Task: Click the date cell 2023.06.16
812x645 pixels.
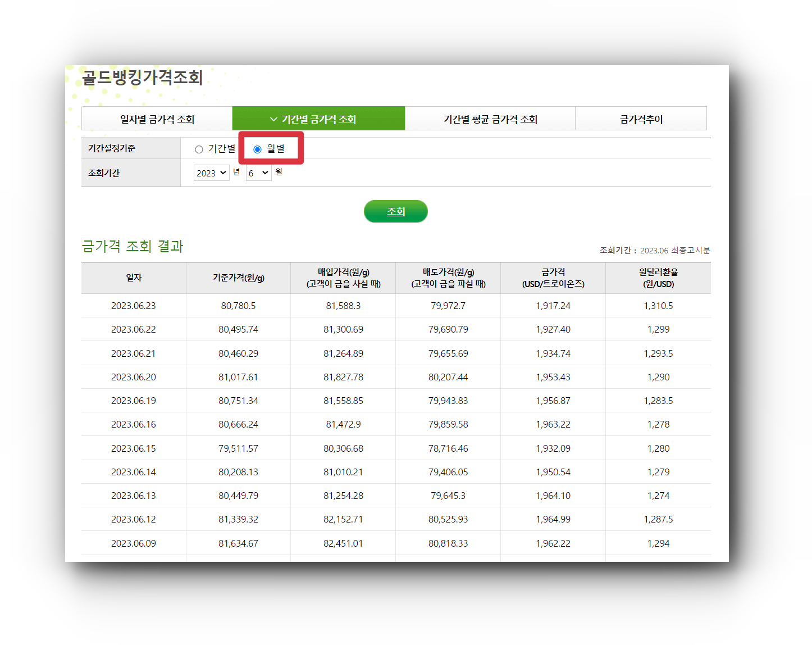Action: 134,424
